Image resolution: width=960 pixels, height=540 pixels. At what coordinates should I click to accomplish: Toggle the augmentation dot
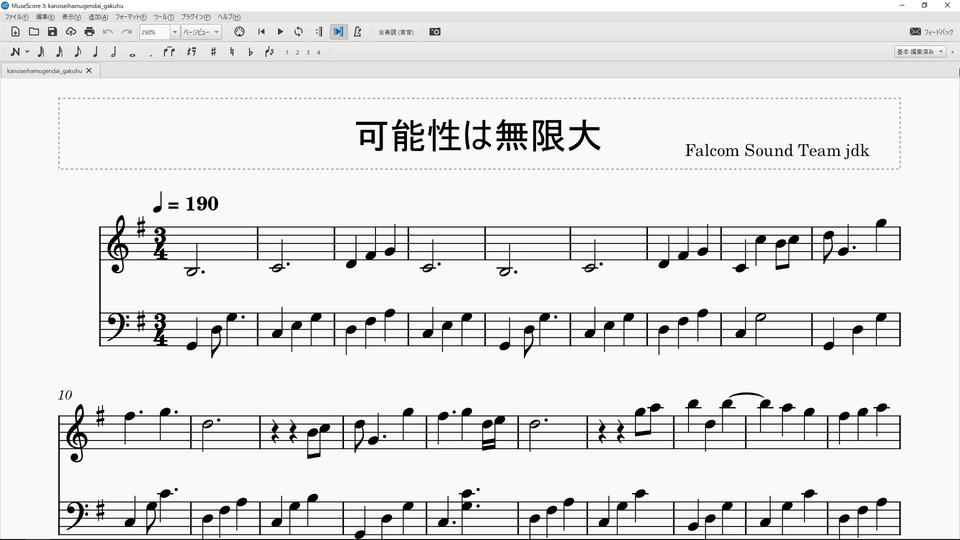(151, 54)
